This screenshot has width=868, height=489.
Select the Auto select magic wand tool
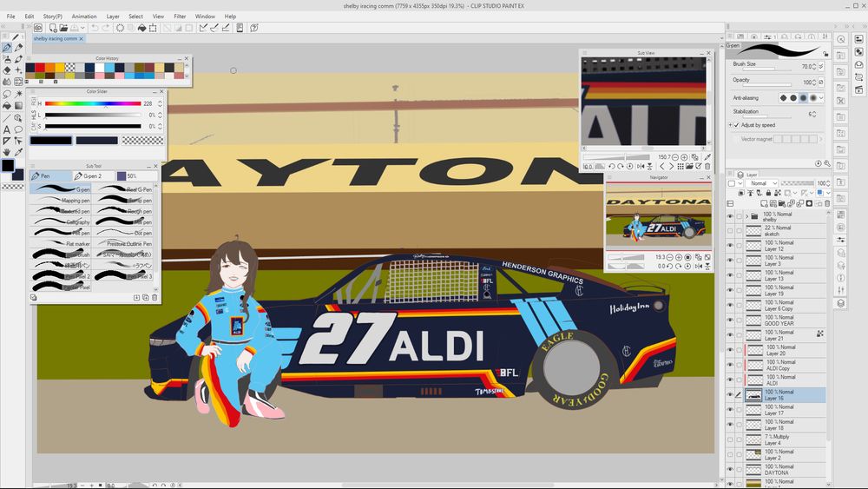click(x=18, y=94)
